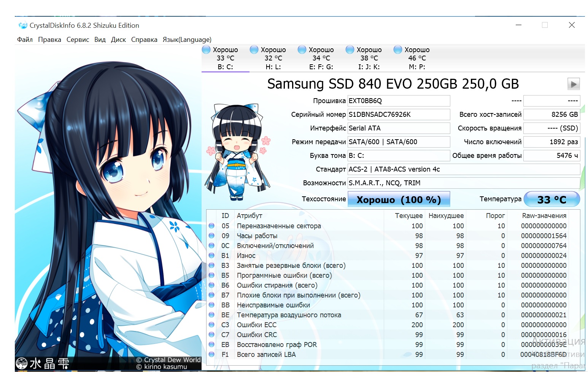588x382 pixels.
Task: Click the 1892 раз power-on count value
Action: 552,142
